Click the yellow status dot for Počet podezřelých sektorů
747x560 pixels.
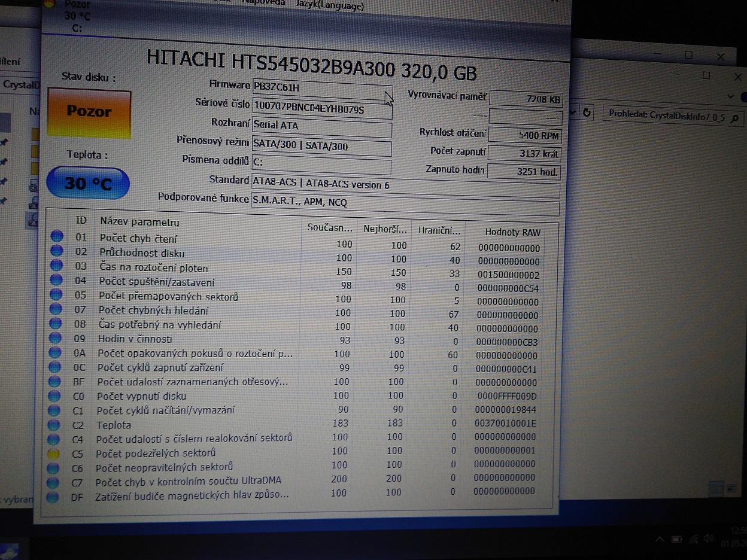click(54, 453)
